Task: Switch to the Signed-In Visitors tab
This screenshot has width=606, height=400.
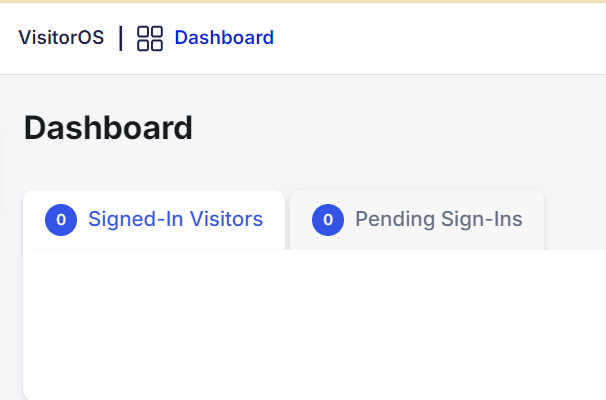Action: tap(154, 220)
